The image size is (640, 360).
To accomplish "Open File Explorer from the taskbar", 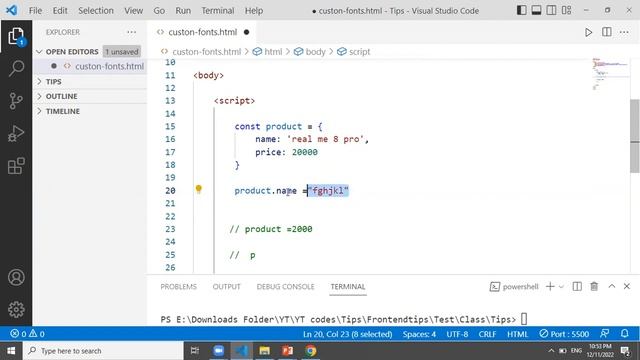I will click(264, 351).
